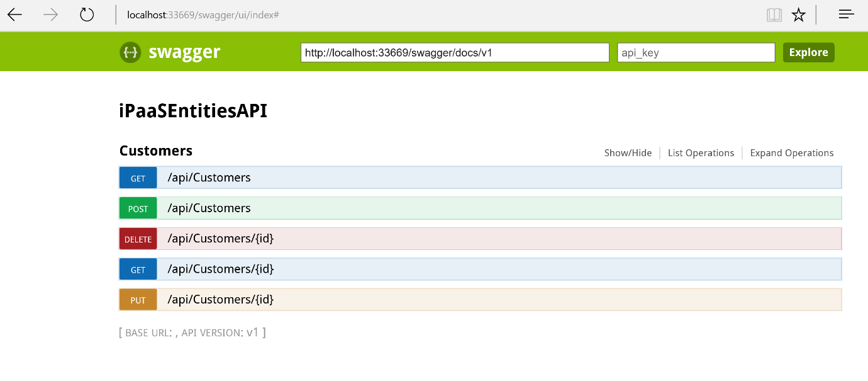The width and height of the screenshot is (868, 381).
Task: Click Show/Hide for Customers
Action: click(x=628, y=153)
